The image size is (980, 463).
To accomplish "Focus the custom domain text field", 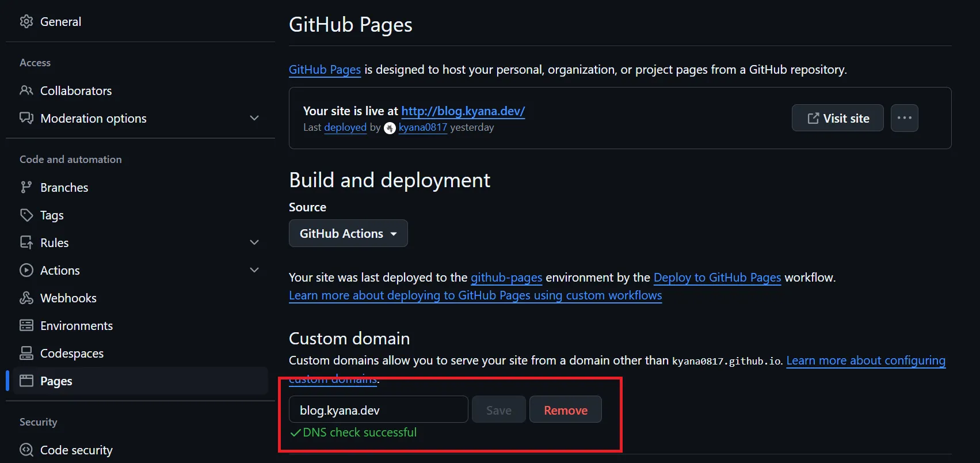I will click(378, 409).
